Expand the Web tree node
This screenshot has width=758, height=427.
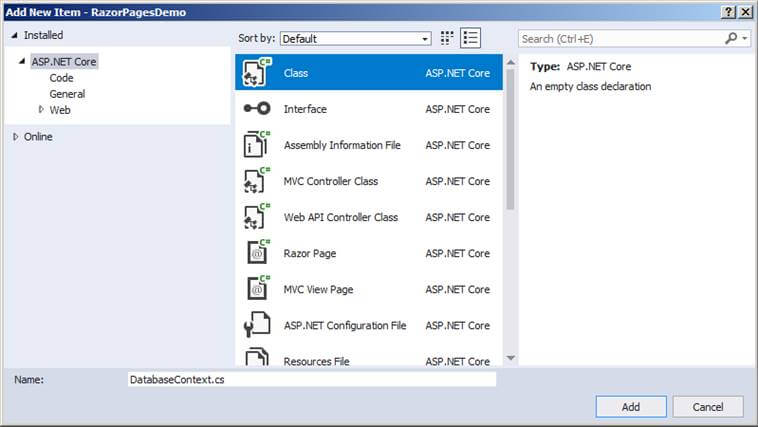41,110
